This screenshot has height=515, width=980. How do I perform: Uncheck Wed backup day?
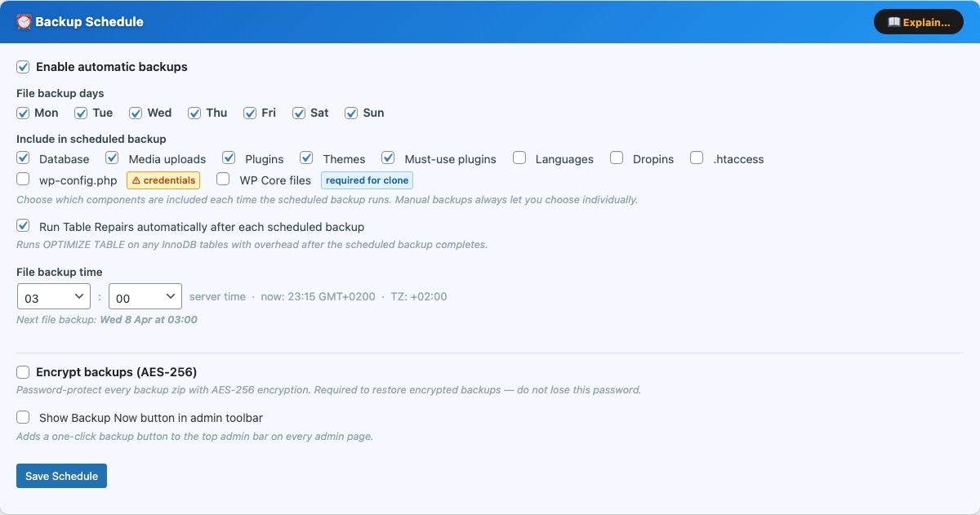[136, 113]
